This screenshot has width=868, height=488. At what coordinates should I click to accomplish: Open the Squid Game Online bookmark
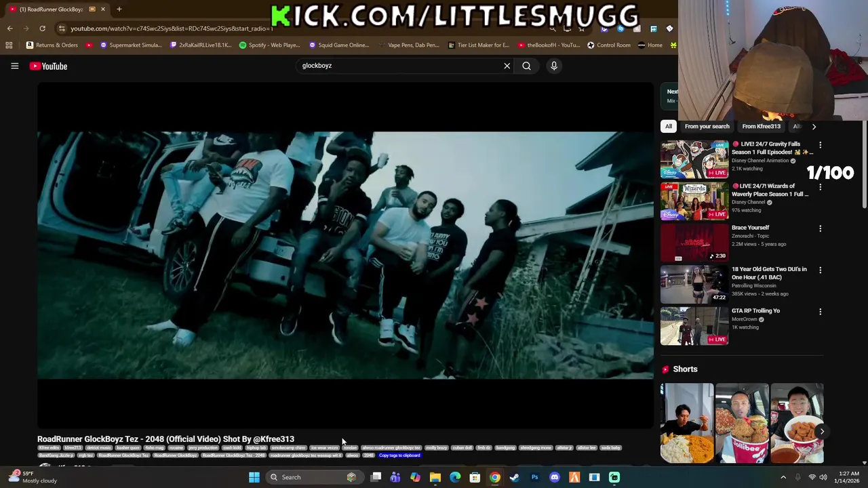pyautogui.click(x=339, y=45)
